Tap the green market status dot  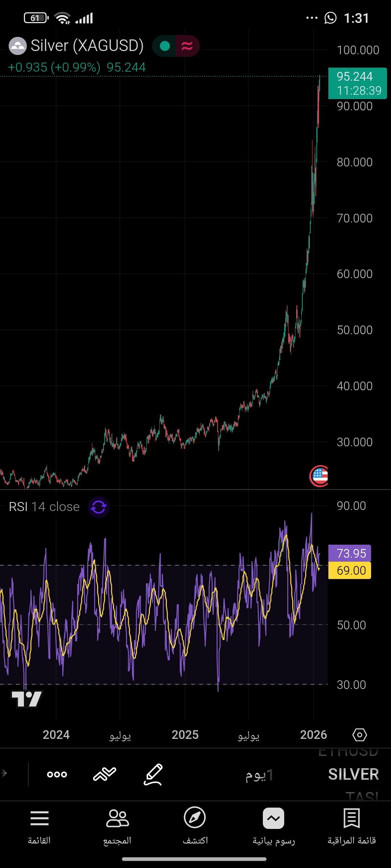pyautogui.click(x=165, y=46)
